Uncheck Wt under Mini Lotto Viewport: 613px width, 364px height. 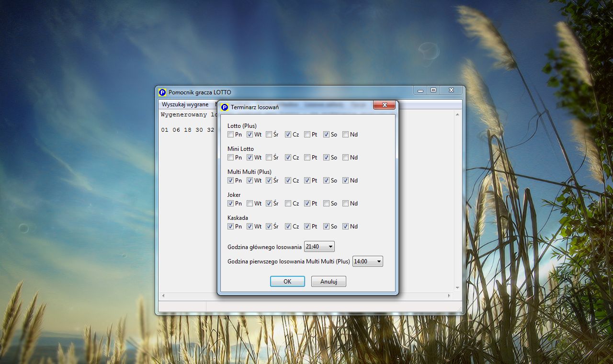[250, 158]
